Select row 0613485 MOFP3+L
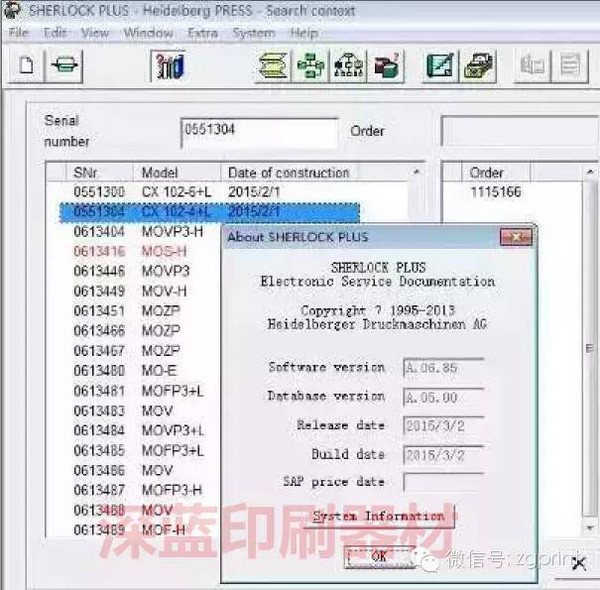This screenshot has height=590, width=600. coord(138,450)
